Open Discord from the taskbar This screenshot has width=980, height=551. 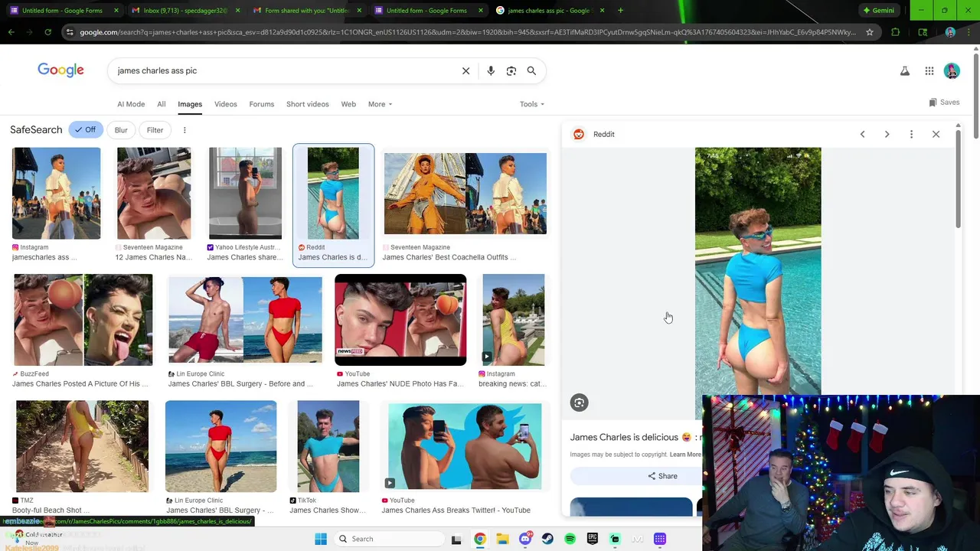tap(525, 539)
